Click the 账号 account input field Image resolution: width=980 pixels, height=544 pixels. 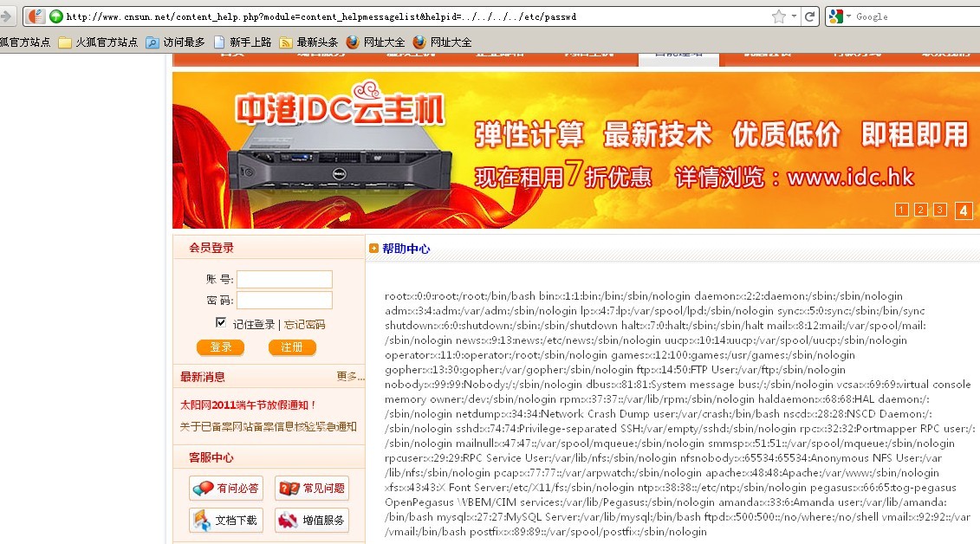[284, 279]
